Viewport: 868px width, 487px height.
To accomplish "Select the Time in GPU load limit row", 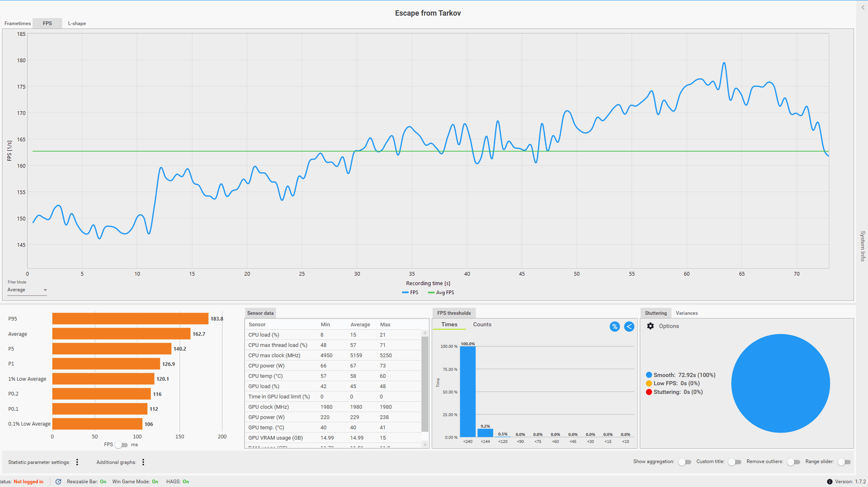I will 333,397.
